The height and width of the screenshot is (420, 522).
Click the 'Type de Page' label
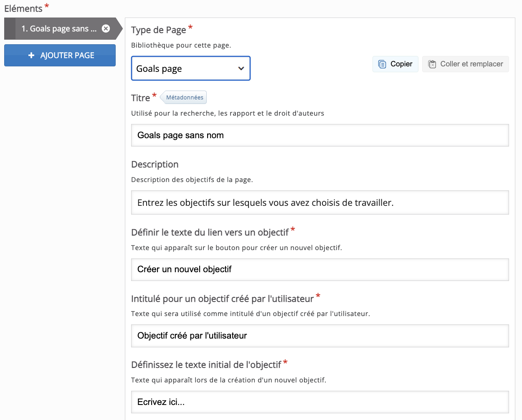click(x=158, y=30)
